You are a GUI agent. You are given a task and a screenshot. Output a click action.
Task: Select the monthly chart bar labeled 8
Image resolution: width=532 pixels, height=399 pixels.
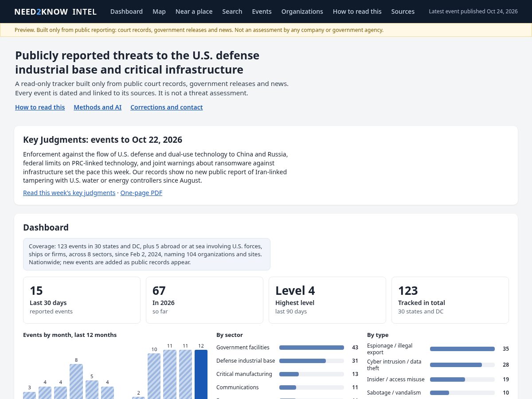pyautogui.click(x=76, y=381)
